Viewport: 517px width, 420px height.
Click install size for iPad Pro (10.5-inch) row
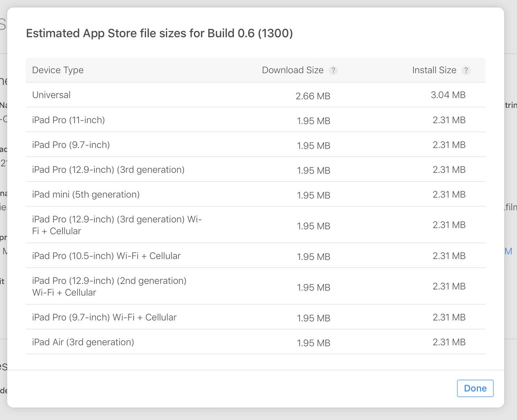click(449, 256)
